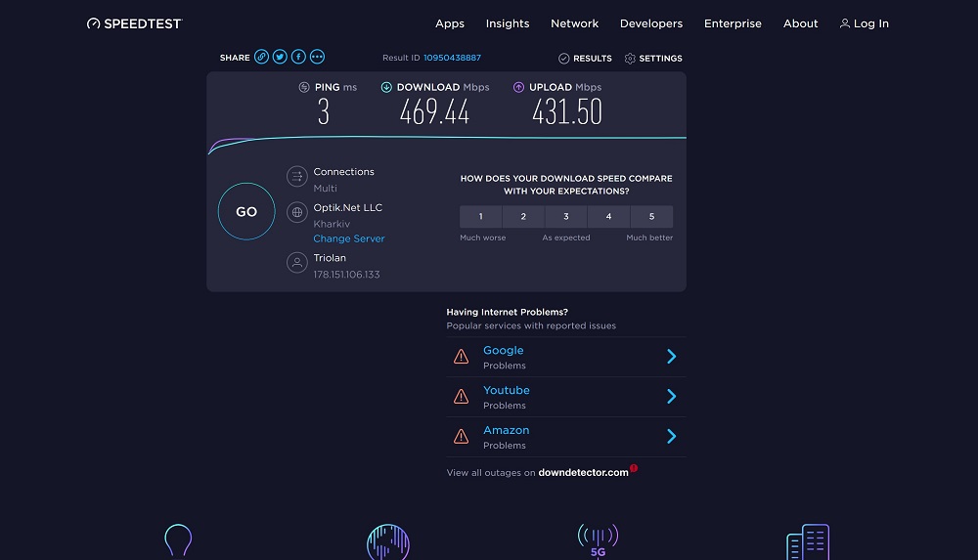
Task: Open Settings with gear icon
Action: click(653, 58)
